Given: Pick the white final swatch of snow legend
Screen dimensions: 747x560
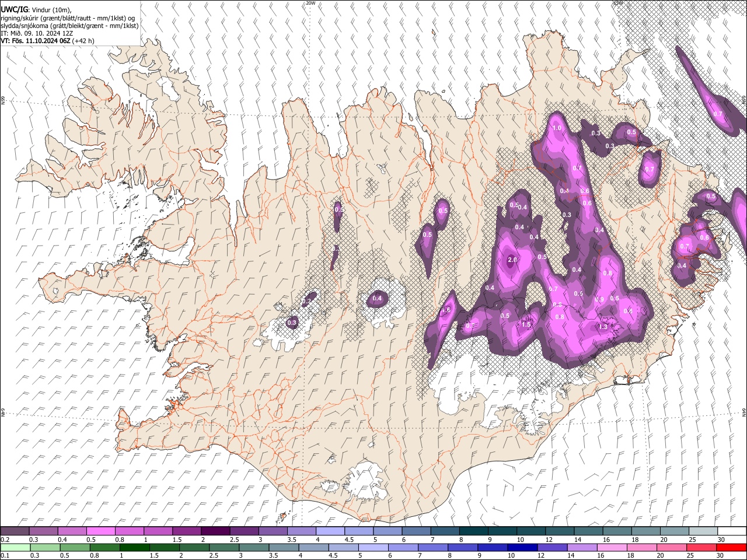Looking at the screenshot, I should [x=732, y=531].
